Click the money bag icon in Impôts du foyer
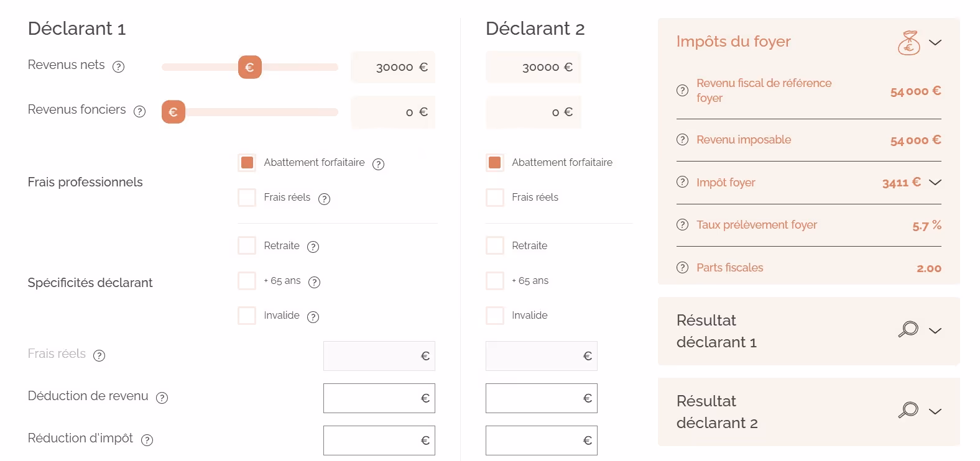The width and height of the screenshot is (980, 461). point(908,42)
